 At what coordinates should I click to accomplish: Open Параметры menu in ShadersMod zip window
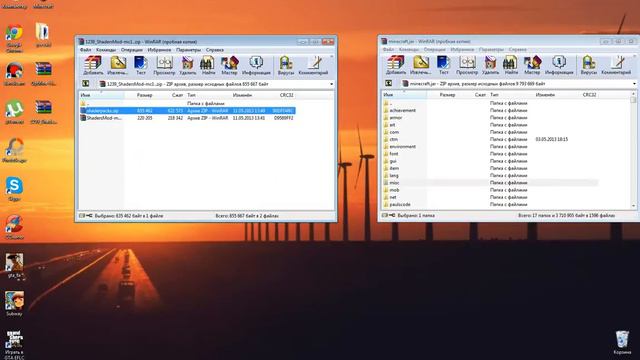pos(188,50)
